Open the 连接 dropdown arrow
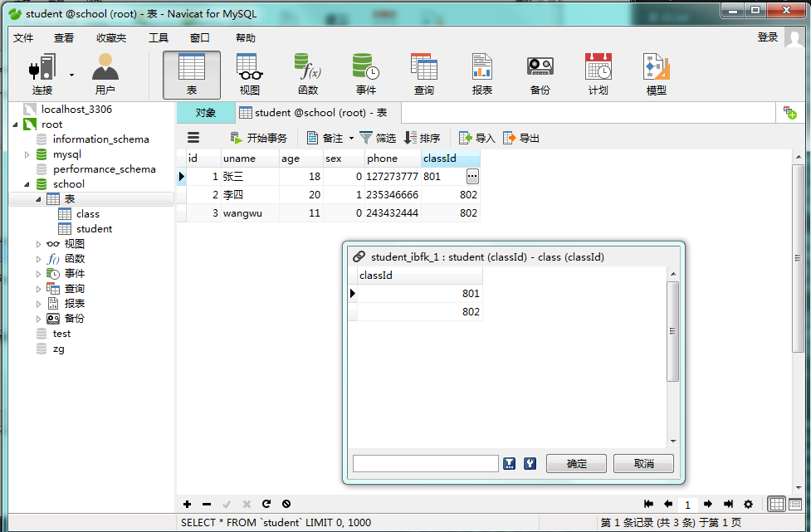The width and height of the screenshot is (811, 532). (71, 75)
